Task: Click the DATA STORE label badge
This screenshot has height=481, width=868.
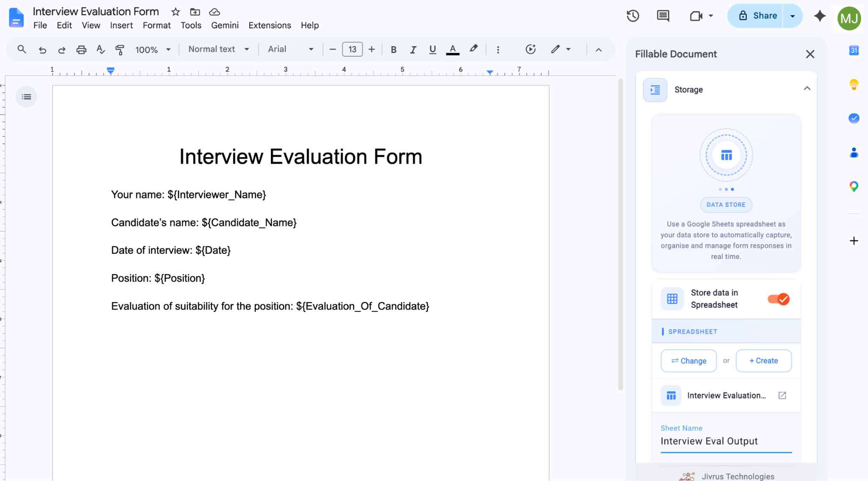Action: (x=726, y=205)
